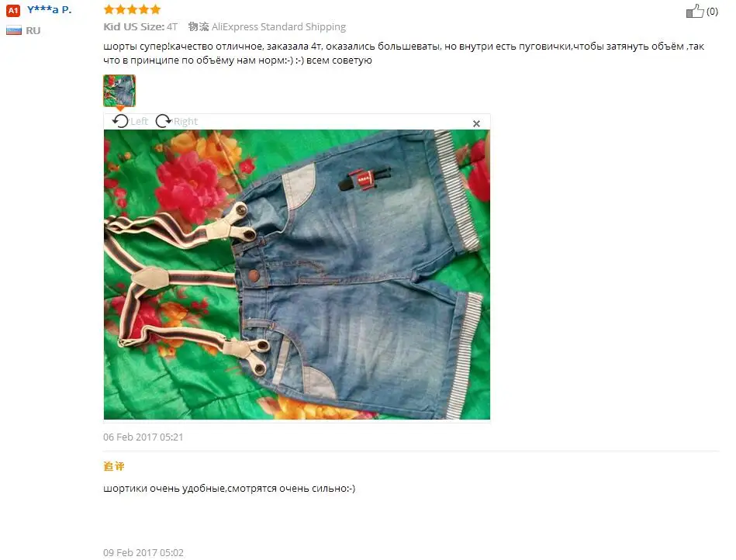Close the enlarged photo viewer
This screenshot has height=560, width=736.
pos(476,123)
